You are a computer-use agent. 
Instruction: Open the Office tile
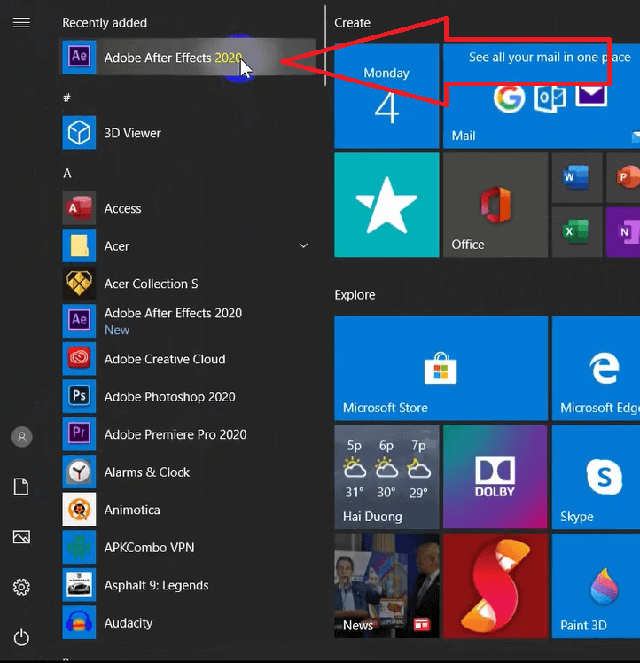494,205
